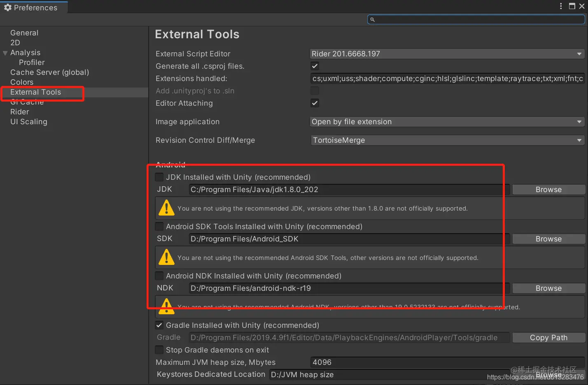The width and height of the screenshot is (588, 385).
Task: Browse for the Android NDK folder
Action: pyautogui.click(x=548, y=288)
